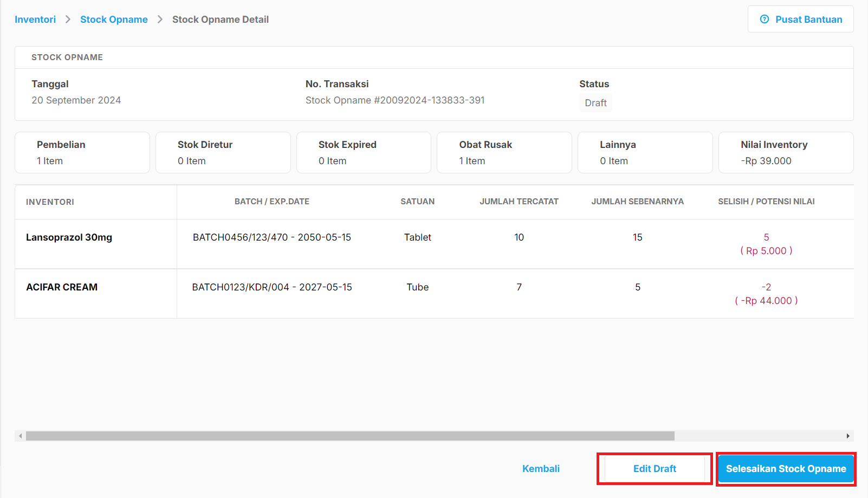Click the JUMLAH TERCATAT column header

point(519,202)
